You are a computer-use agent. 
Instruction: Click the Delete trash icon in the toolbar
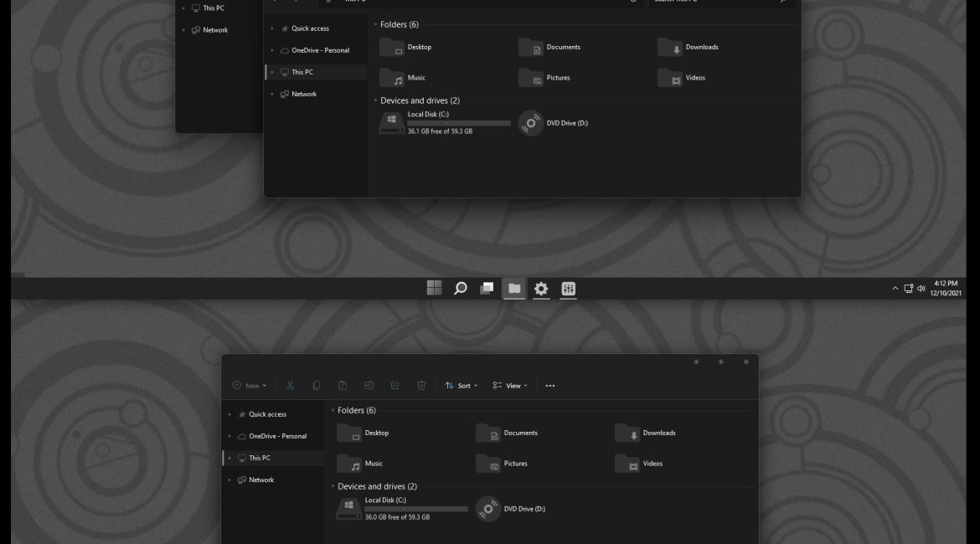click(x=421, y=385)
